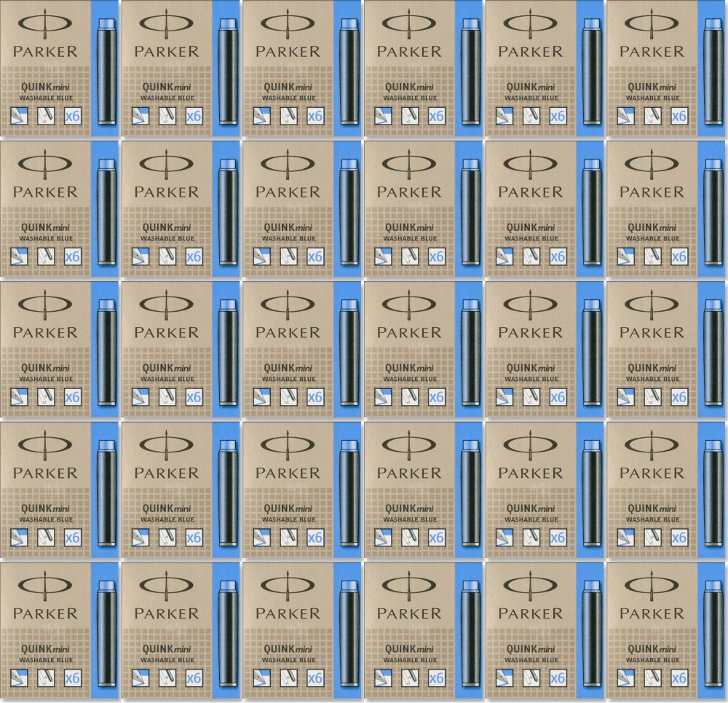Click the Parker arrow logo emblem
This screenshot has width=728, height=703.
pyautogui.click(x=45, y=25)
